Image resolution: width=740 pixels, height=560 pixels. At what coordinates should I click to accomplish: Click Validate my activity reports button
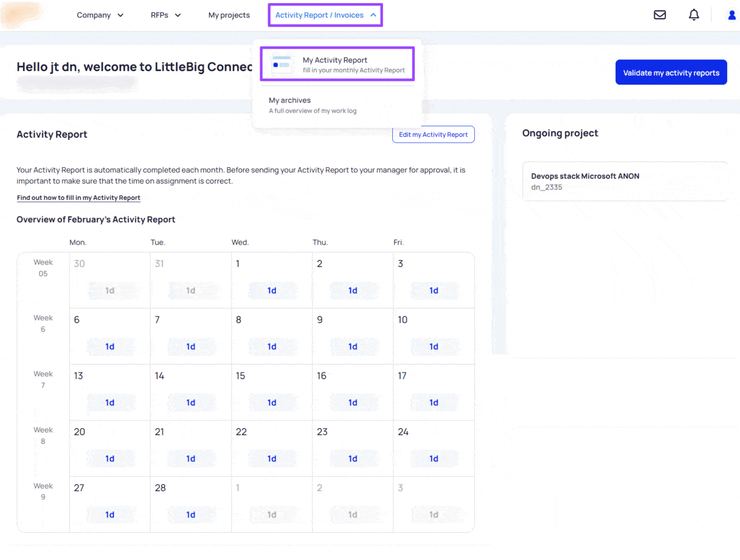tap(671, 72)
